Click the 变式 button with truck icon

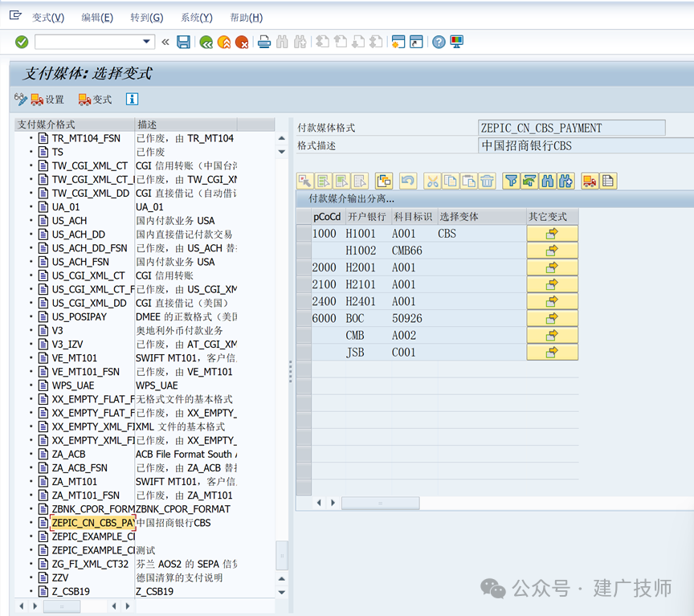95,100
